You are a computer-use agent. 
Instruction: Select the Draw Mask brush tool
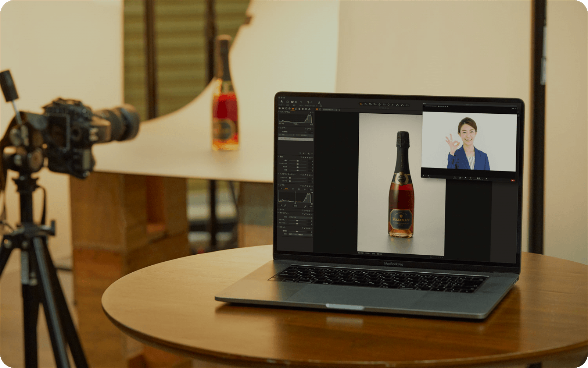tap(392, 105)
